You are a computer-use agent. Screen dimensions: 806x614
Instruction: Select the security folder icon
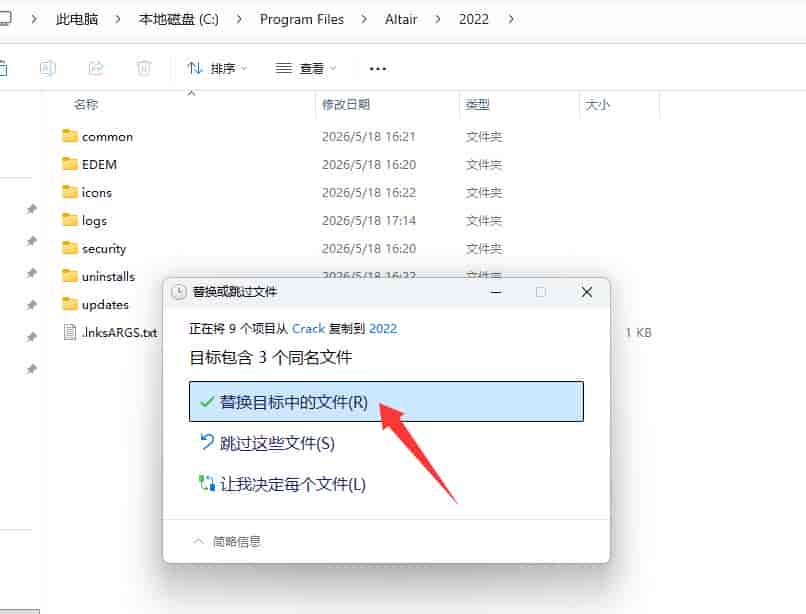(x=69, y=248)
